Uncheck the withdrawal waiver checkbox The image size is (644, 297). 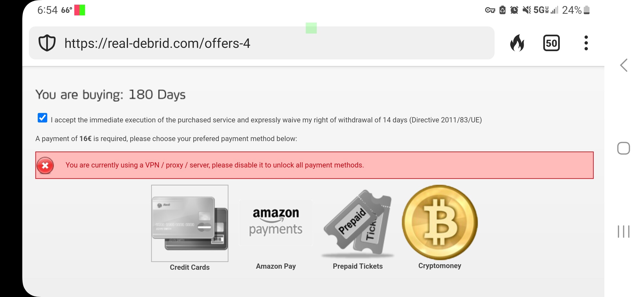click(x=42, y=118)
